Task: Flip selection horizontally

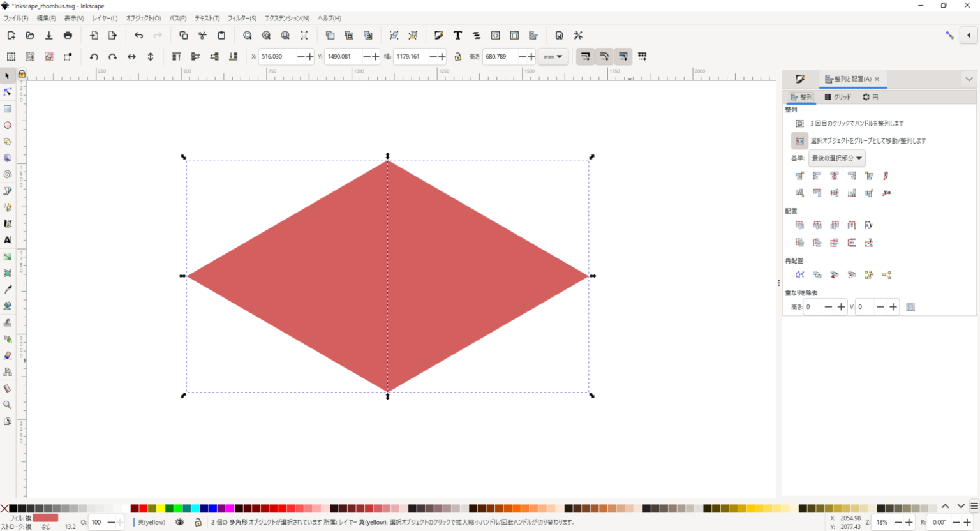Action: click(x=131, y=57)
